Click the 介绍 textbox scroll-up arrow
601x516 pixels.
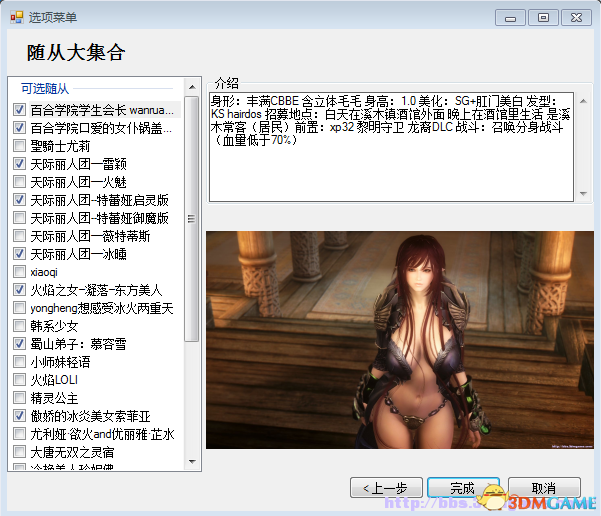click(x=583, y=101)
